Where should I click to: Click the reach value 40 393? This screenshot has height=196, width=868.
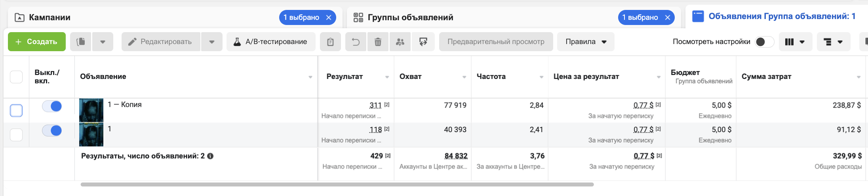pos(455,129)
